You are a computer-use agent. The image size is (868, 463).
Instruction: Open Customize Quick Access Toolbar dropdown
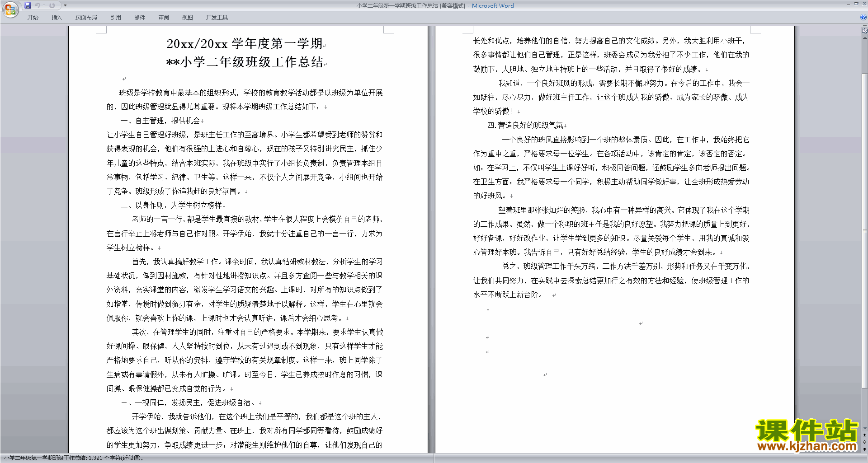pos(65,5)
